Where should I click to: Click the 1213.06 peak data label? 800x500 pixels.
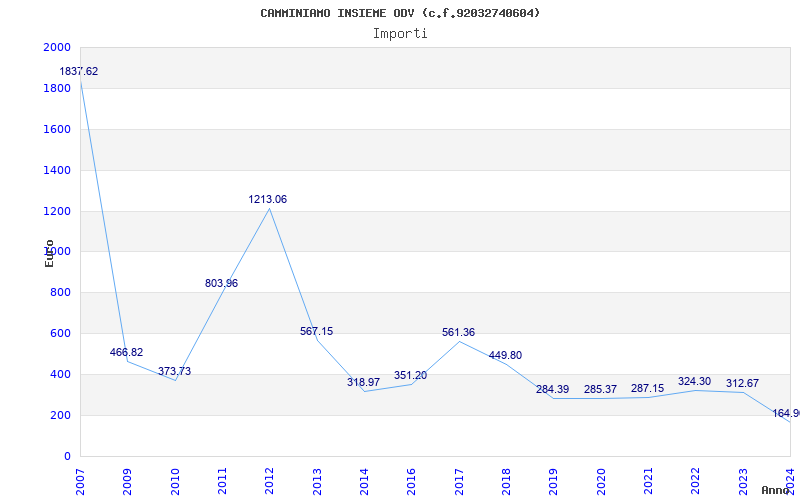(268, 199)
